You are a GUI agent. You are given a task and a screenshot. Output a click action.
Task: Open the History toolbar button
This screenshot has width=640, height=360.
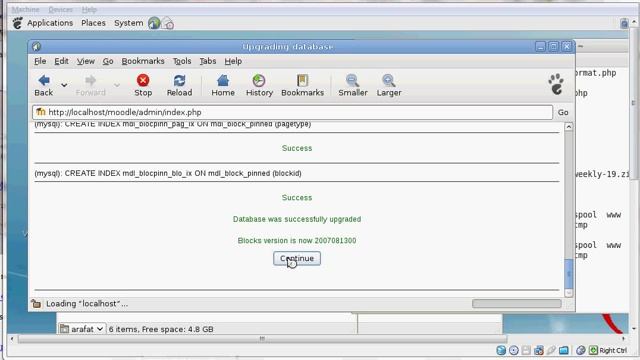click(x=259, y=85)
